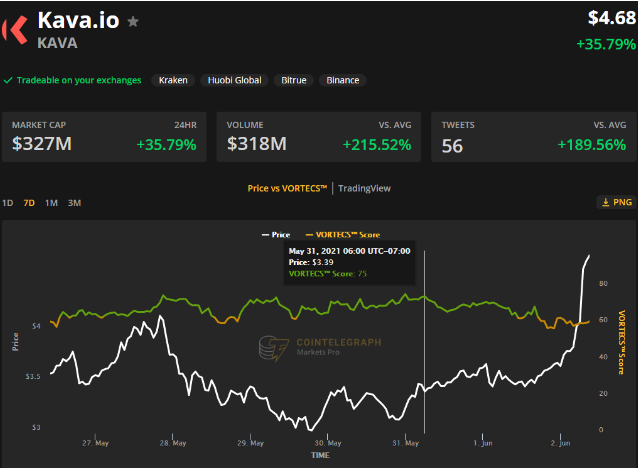Click the 1. Jun tick on time axis
The width and height of the screenshot is (638, 468).
click(x=483, y=443)
